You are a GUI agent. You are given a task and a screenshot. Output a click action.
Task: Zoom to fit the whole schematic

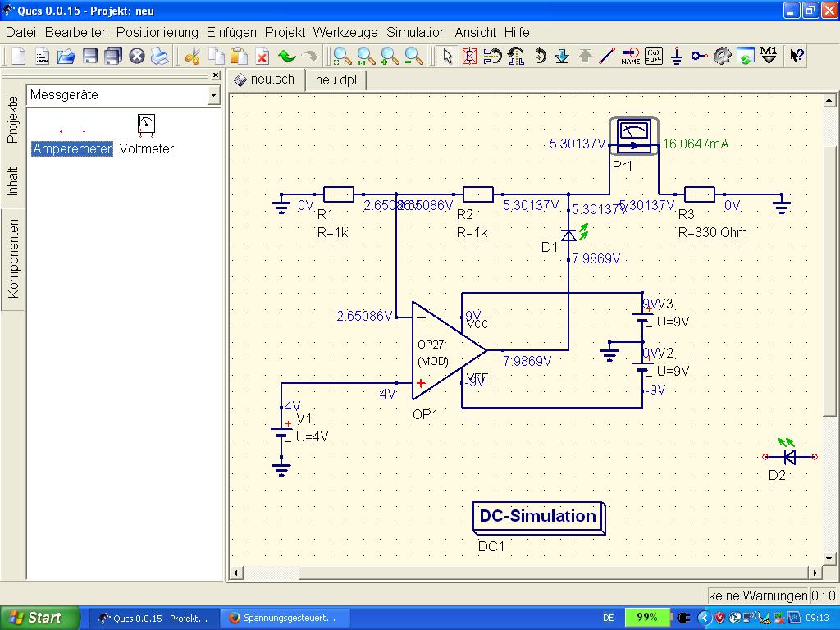[x=342, y=56]
